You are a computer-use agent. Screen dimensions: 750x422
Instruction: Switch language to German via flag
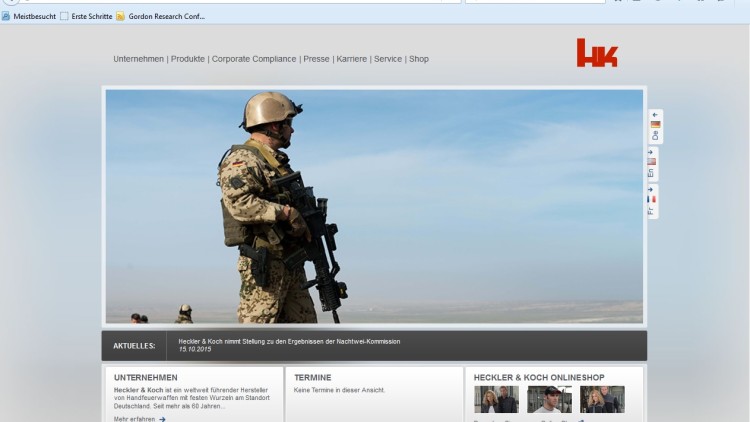click(x=655, y=125)
